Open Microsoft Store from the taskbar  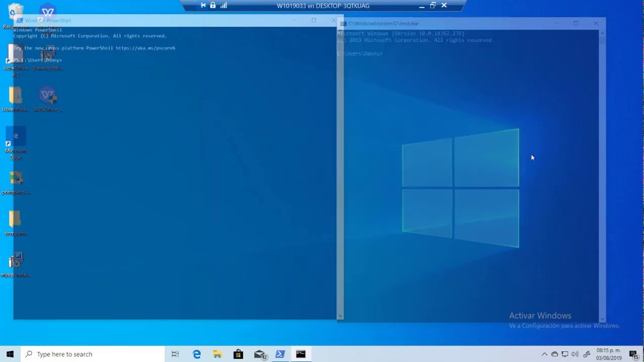[x=238, y=354]
